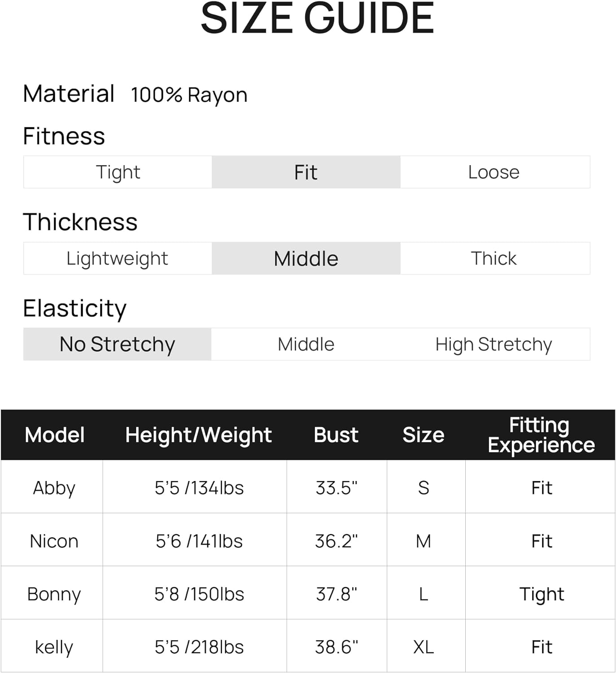Pick the No Stretchy elasticity option
Viewport: 616px width, 673px height.
click(117, 344)
